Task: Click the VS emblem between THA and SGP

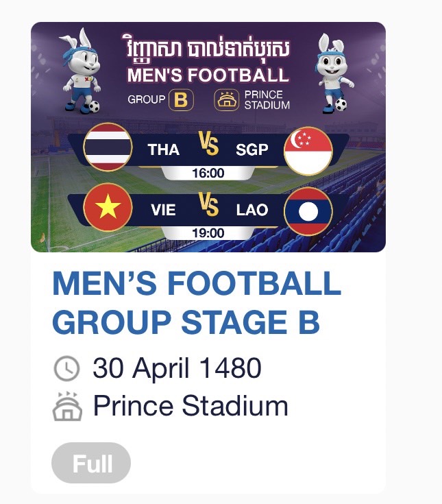Action: pyautogui.click(x=208, y=143)
